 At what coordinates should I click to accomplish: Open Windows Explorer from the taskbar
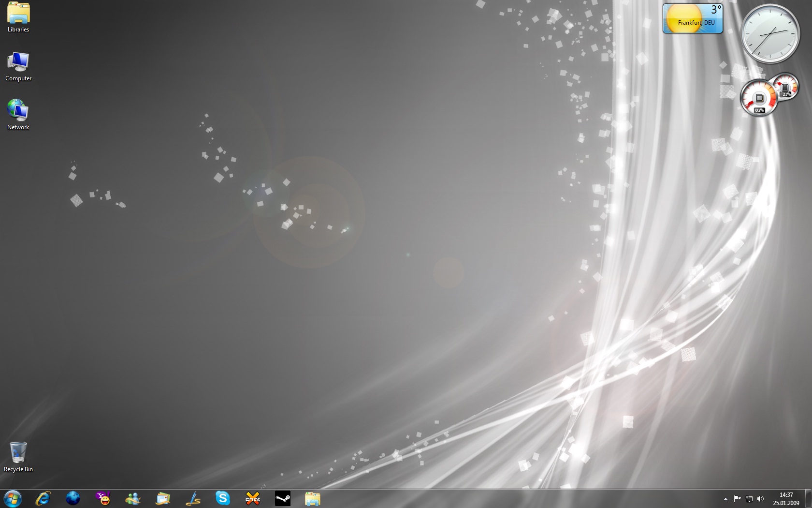pyautogui.click(x=313, y=498)
